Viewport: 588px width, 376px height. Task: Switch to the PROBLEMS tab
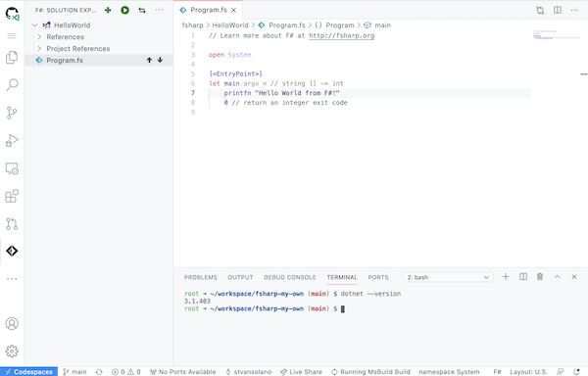click(200, 277)
